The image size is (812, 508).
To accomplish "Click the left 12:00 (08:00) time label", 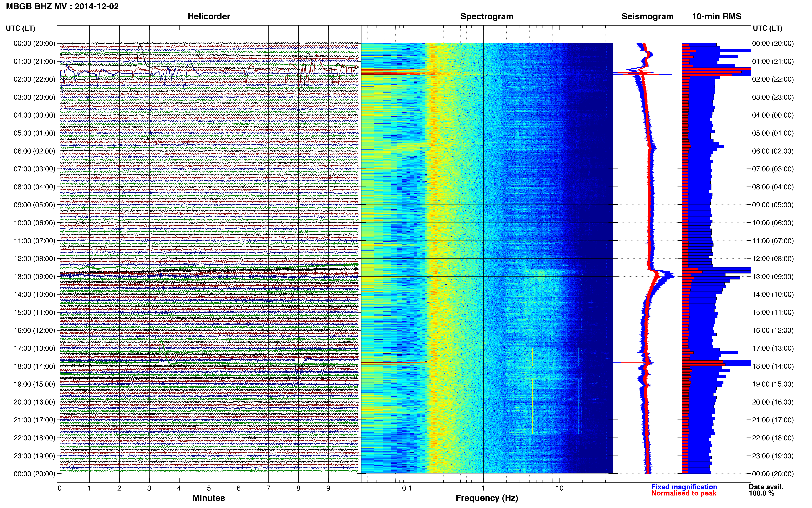I will click(x=34, y=259).
